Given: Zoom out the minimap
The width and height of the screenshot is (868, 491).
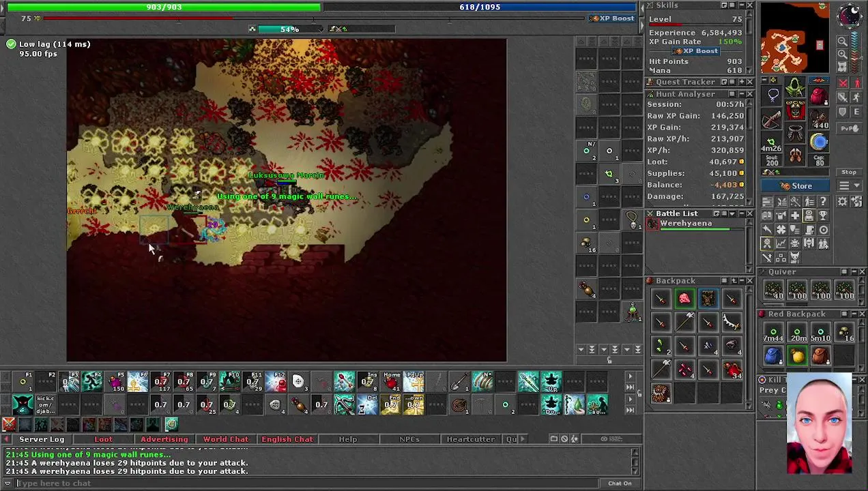Looking at the screenshot, I should tap(843, 42).
